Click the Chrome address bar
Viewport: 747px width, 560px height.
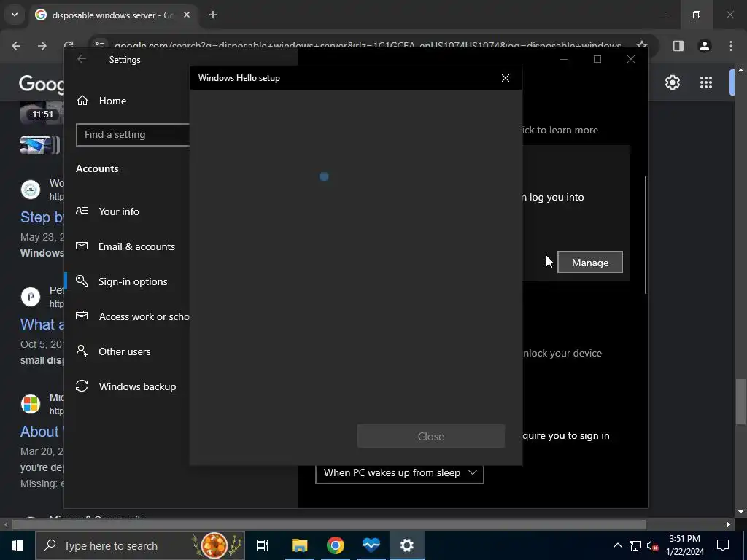[x=368, y=46]
